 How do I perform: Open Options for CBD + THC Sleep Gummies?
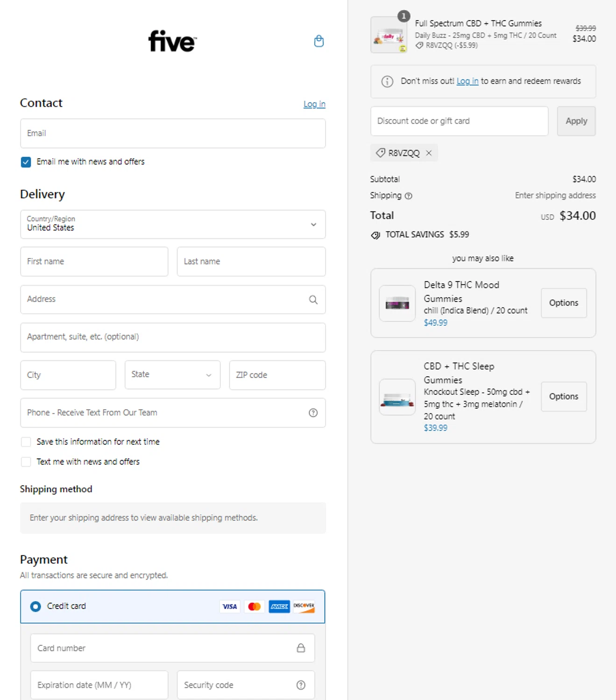tap(563, 397)
